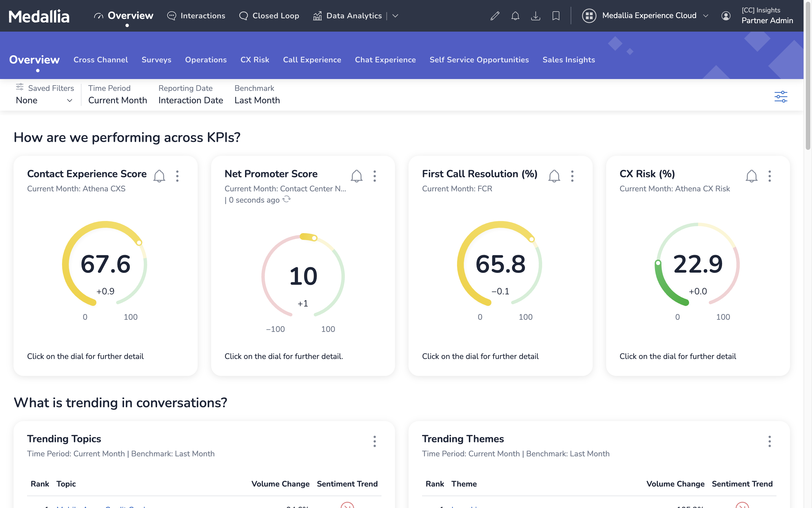Screen dimensions: 812x508
Task: Click Trending Topics card title
Action: 64,439
